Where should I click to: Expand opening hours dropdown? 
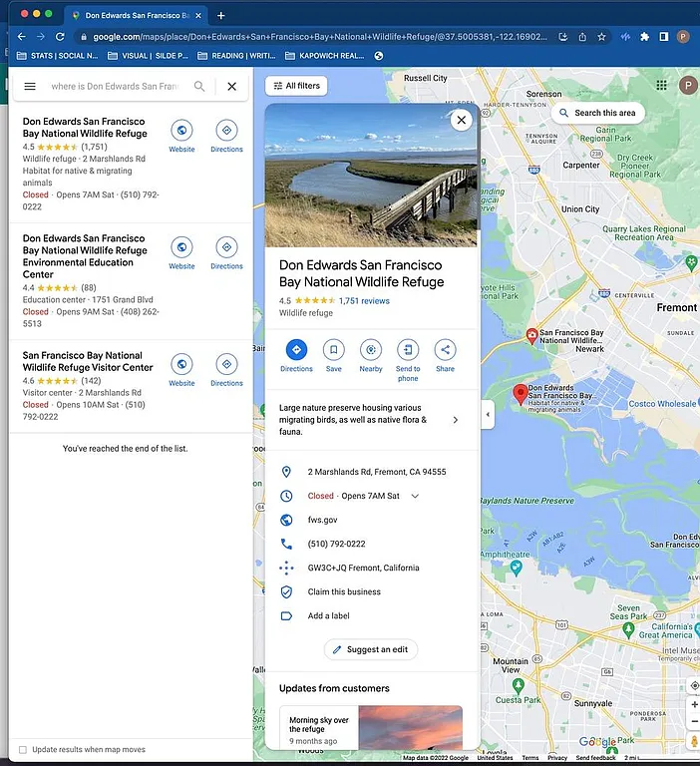point(415,496)
